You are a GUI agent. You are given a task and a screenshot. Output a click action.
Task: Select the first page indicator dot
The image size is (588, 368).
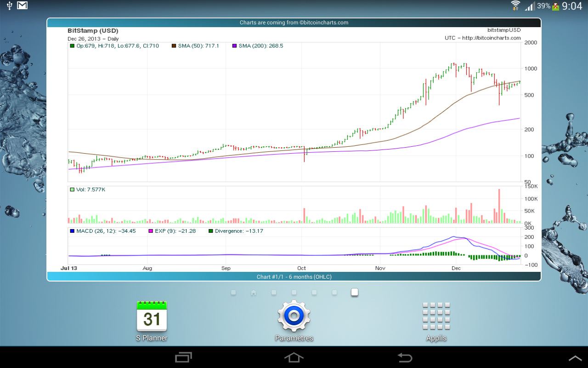click(x=233, y=293)
